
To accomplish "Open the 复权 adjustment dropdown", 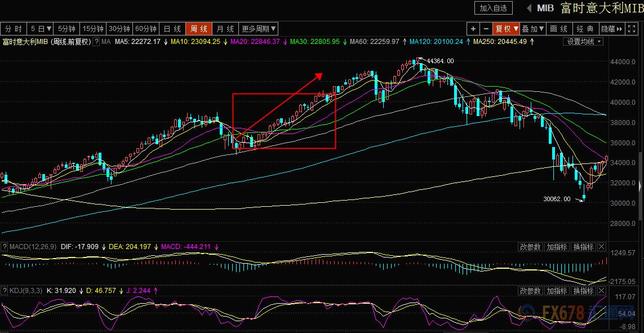I will (x=507, y=29).
